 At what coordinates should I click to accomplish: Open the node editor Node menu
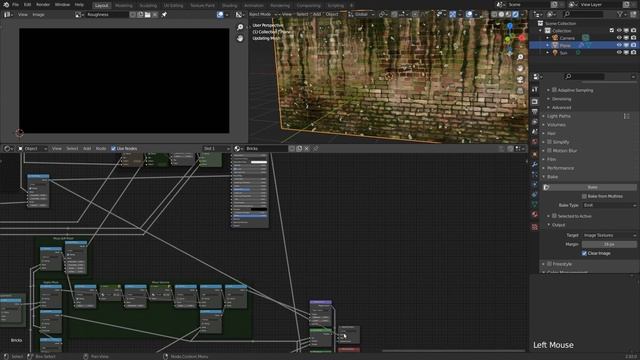click(101, 149)
